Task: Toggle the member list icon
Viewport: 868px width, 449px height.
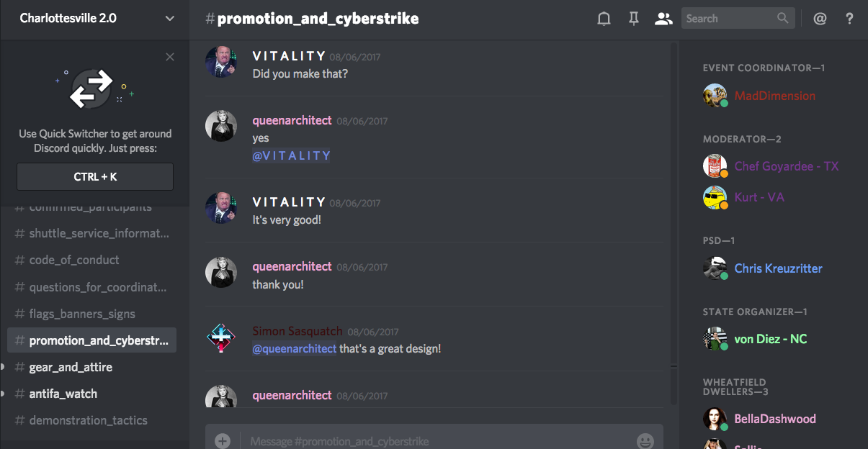Action: (x=663, y=19)
